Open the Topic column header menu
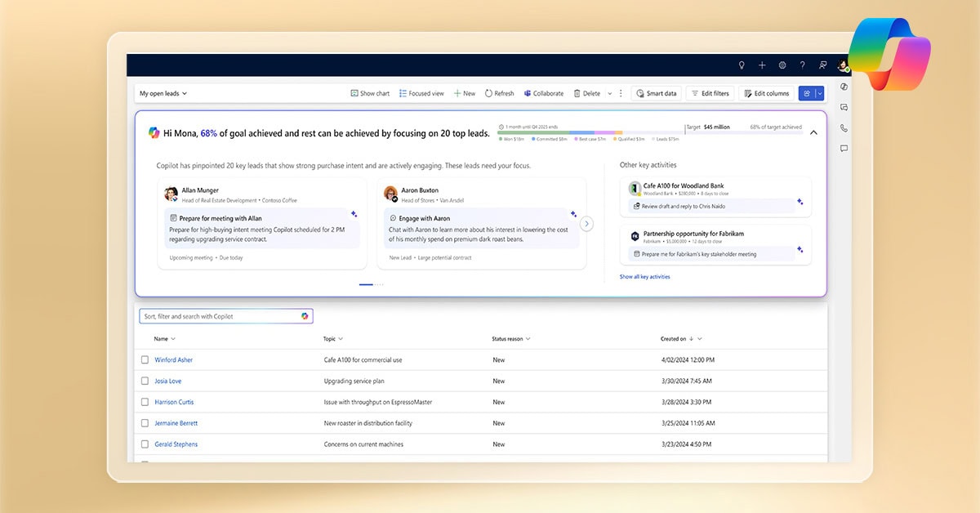The width and height of the screenshot is (980, 513). [x=333, y=338]
